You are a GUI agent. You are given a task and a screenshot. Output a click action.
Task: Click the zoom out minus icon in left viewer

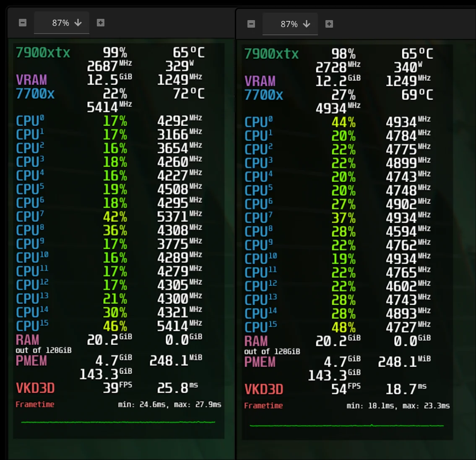pos(23,23)
